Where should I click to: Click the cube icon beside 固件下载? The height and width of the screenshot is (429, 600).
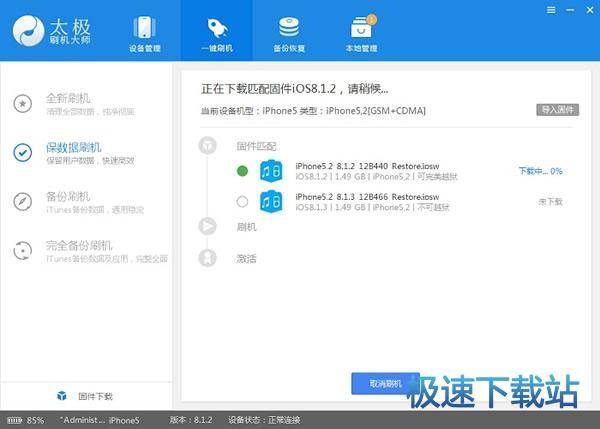click(x=62, y=396)
